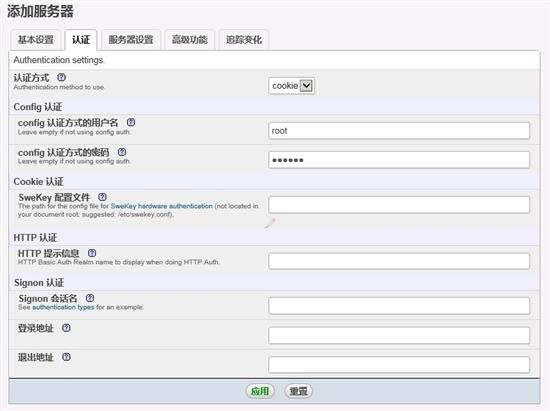Image resolution: width=550 pixels, height=411 pixels.
Task: Select the 认证 tab
Action: [81, 40]
